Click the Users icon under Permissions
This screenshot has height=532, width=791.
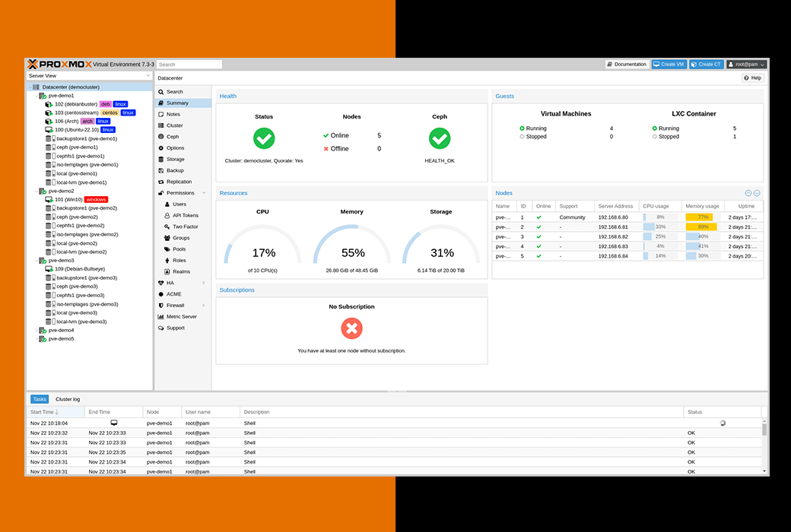coord(167,204)
